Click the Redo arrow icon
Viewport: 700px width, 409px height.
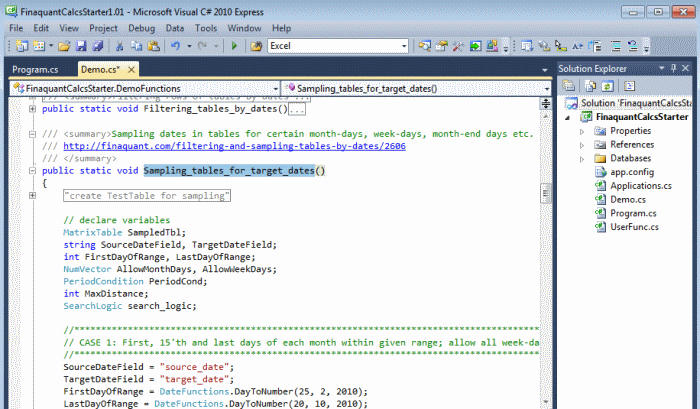click(202, 46)
